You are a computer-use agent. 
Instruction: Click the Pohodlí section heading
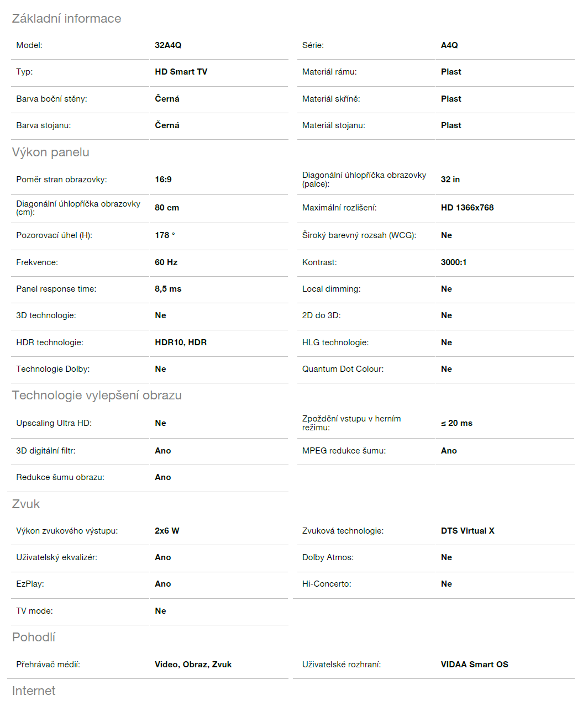34,637
